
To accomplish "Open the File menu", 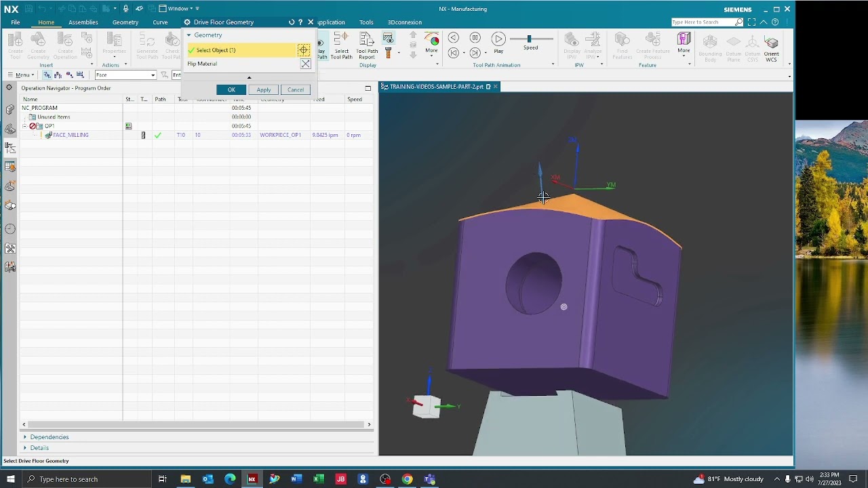I will [16, 22].
